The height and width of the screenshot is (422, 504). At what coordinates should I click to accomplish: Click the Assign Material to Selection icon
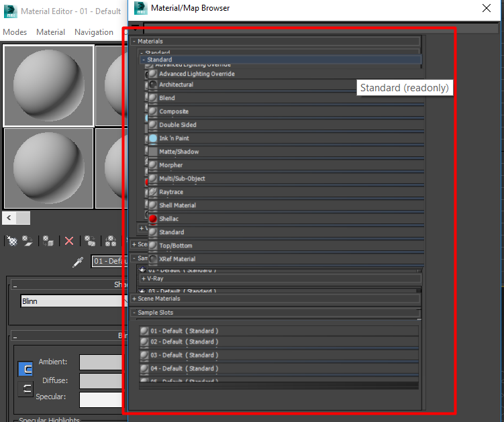(48, 241)
